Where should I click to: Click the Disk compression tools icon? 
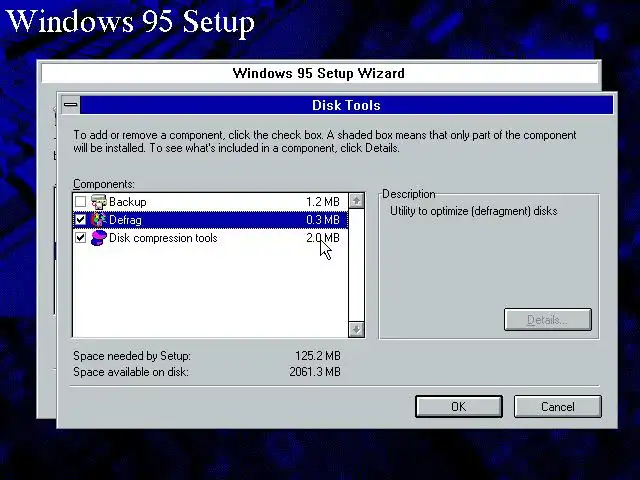98,238
